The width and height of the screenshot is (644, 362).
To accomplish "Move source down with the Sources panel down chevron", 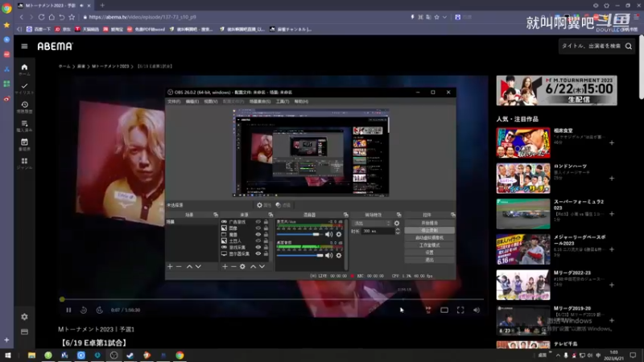I will (x=262, y=266).
